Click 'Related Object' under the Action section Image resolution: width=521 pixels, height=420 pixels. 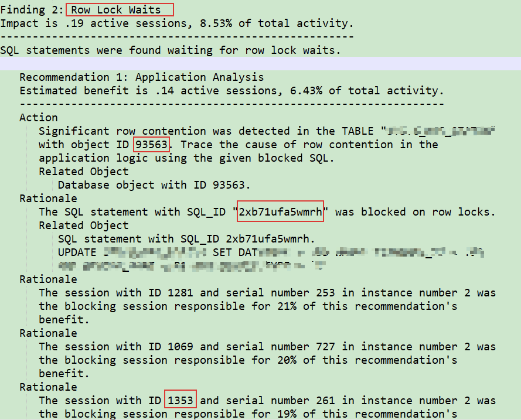tap(84, 171)
